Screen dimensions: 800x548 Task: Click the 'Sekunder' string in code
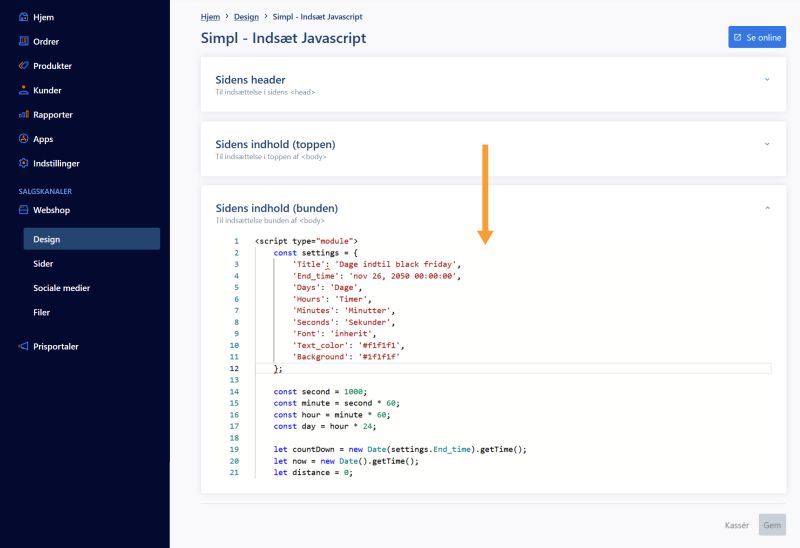click(x=367, y=322)
